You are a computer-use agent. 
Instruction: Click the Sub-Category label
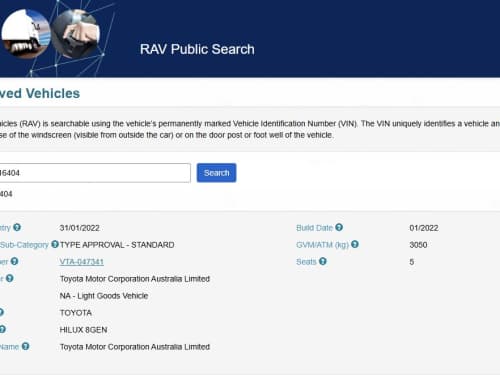(x=24, y=245)
